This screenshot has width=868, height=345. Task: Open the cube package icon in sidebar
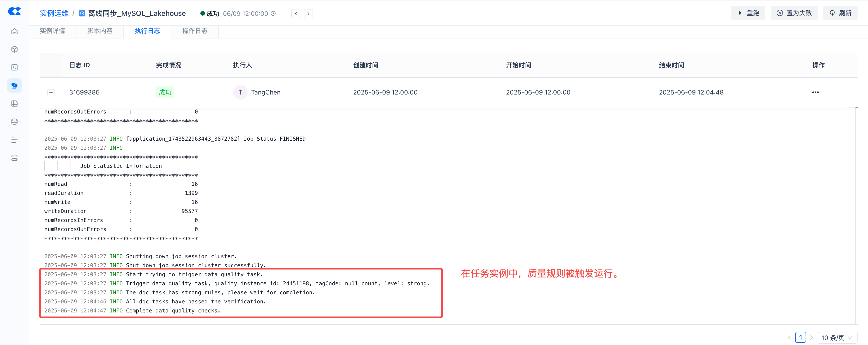(x=14, y=50)
